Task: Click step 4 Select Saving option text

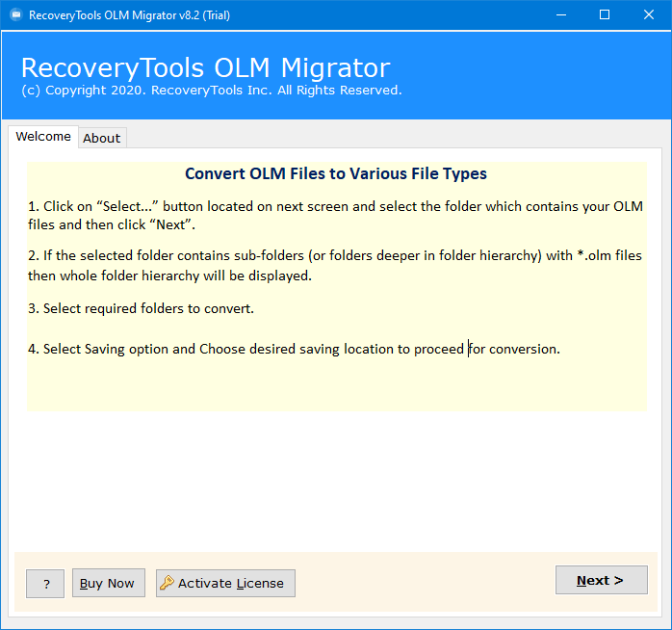Action: click(x=294, y=349)
